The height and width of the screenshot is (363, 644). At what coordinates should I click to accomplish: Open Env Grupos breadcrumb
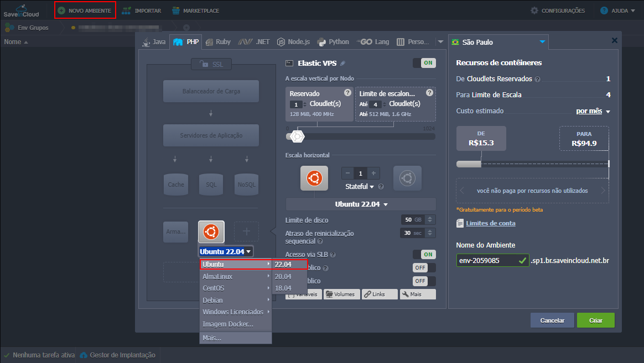click(27, 28)
